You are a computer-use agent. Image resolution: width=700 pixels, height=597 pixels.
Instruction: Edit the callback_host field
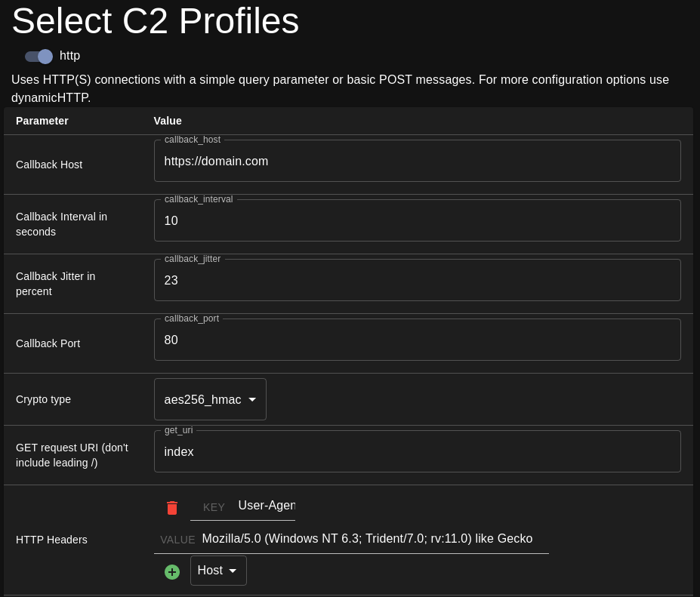coord(417,161)
